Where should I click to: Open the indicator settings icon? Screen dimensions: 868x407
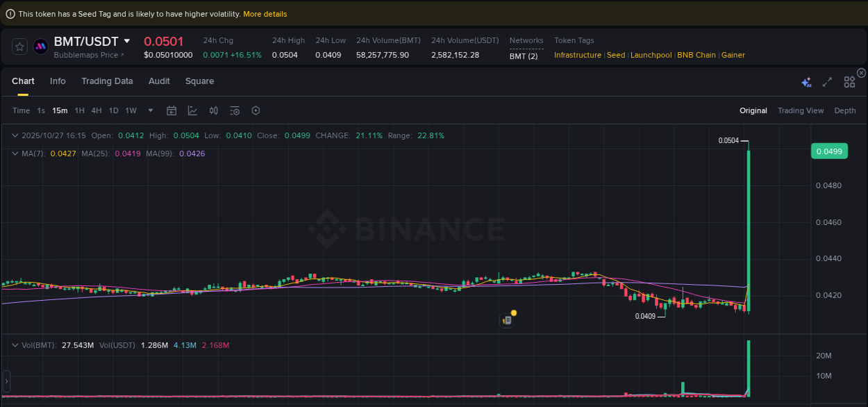tap(234, 110)
